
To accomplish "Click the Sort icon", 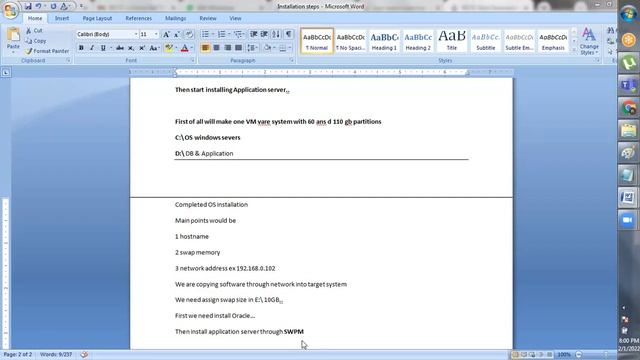I will tap(276, 34).
